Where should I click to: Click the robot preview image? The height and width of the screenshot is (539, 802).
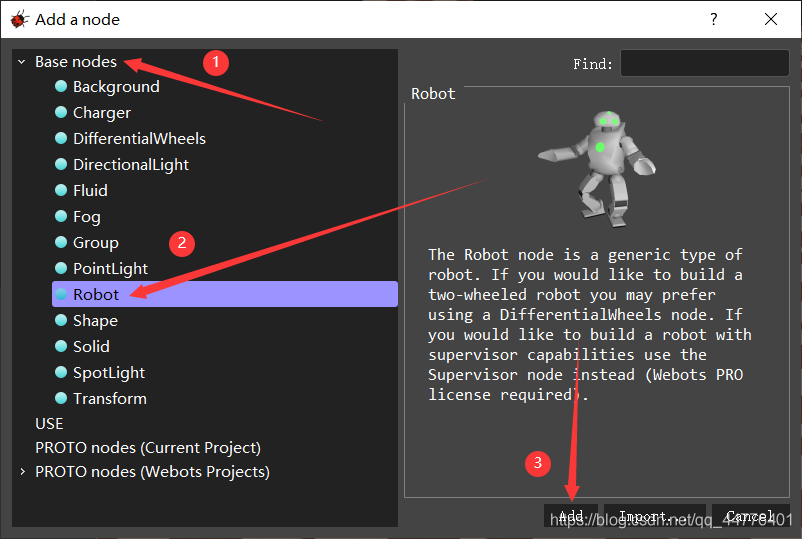597,168
